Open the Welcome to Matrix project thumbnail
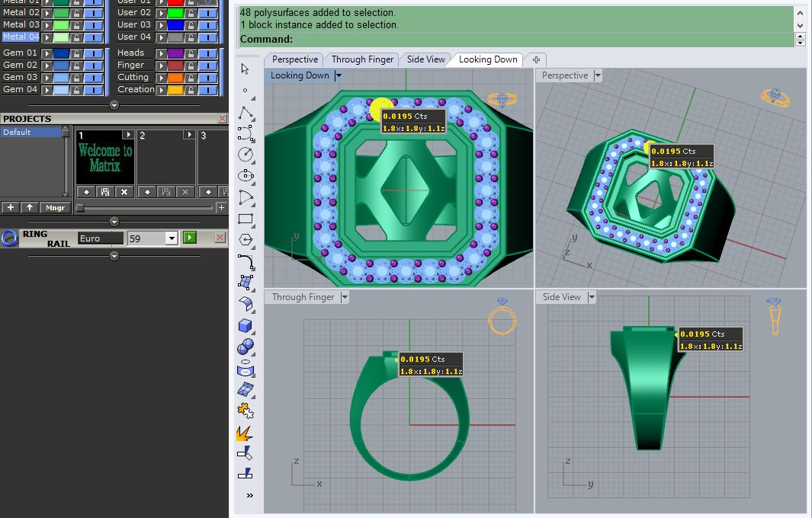The width and height of the screenshot is (812, 518). point(104,156)
